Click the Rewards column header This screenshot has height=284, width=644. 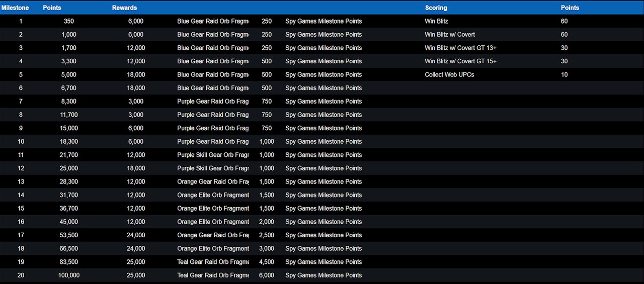124,8
